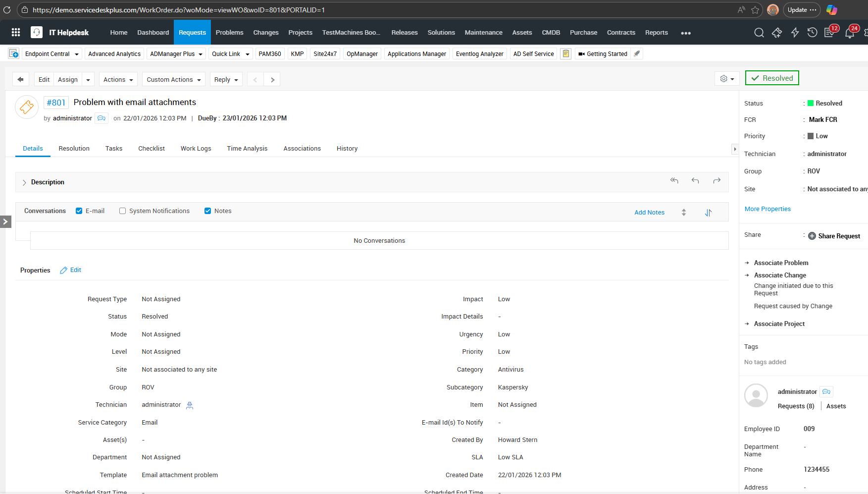Open the browser profile avatar
This screenshot has width=868, height=494.
(x=773, y=10)
